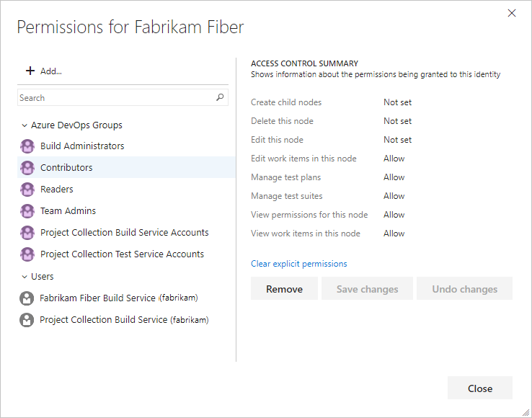Open the Clear explicit permissions link

[x=298, y=264]
